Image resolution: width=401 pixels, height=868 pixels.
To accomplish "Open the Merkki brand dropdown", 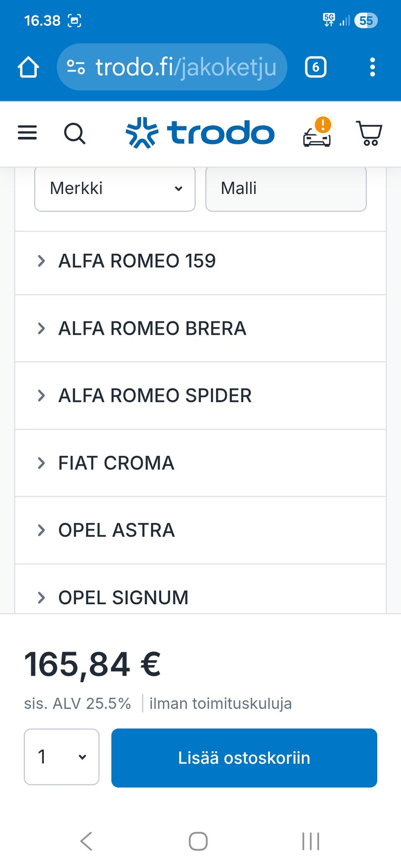I will (x=115, y=189).
